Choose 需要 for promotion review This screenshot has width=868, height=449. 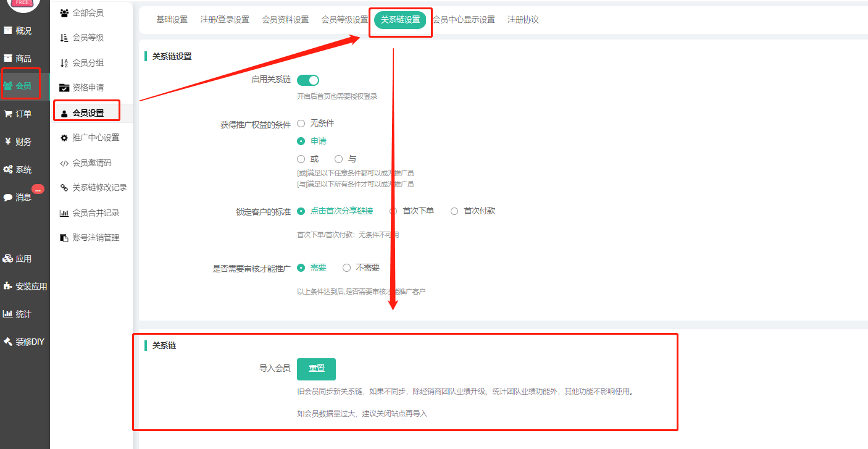pyautogui.click(x=301, y=268)
